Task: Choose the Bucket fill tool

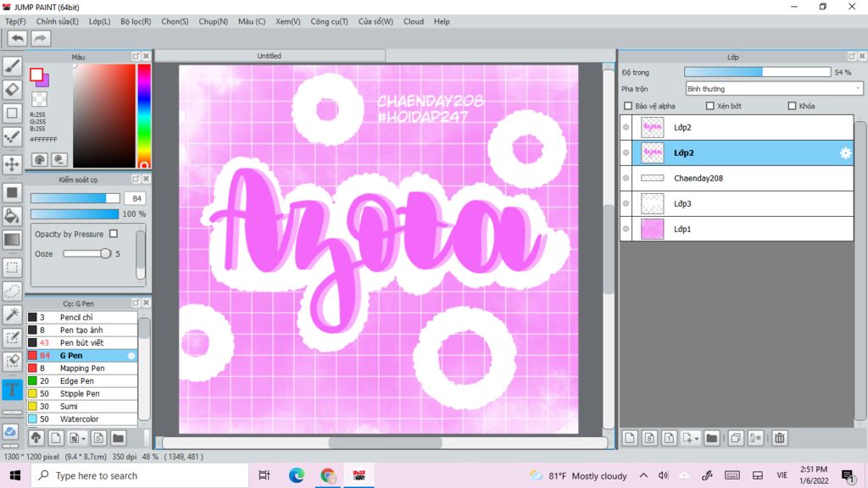Action: coord(12,216)
